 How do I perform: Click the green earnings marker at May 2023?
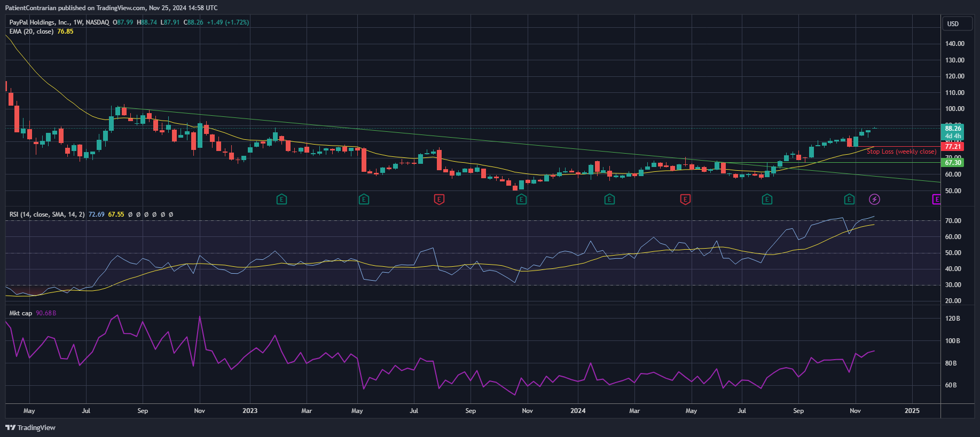[364, 200]
